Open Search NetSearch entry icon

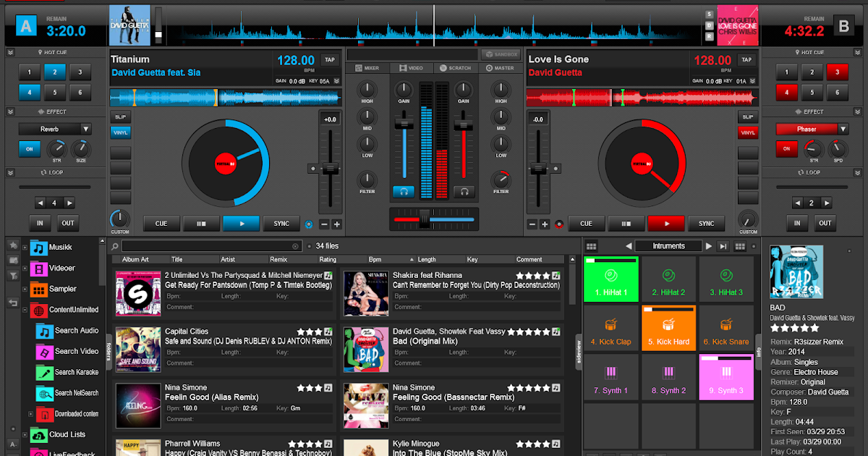(45, 393)
